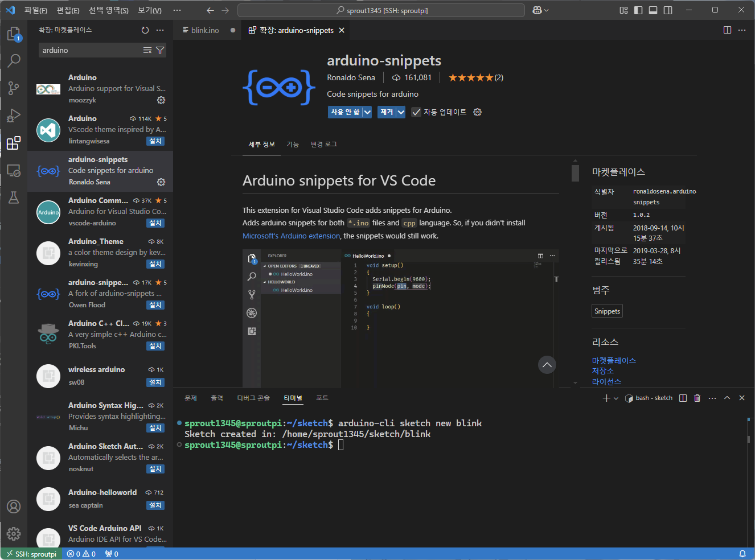Open editor more actions menu
Screen dimensions: 755x560
pyautogui.click(x=742, y=30)
